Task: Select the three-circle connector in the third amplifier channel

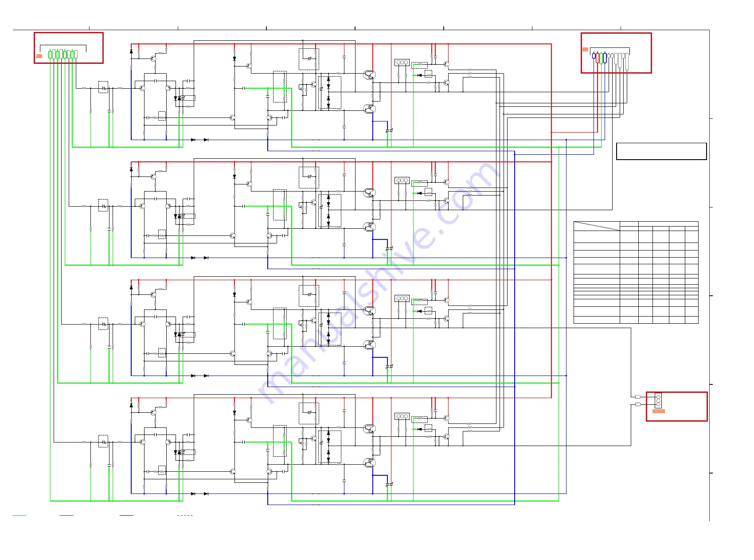Action: [x=402, y=298]
